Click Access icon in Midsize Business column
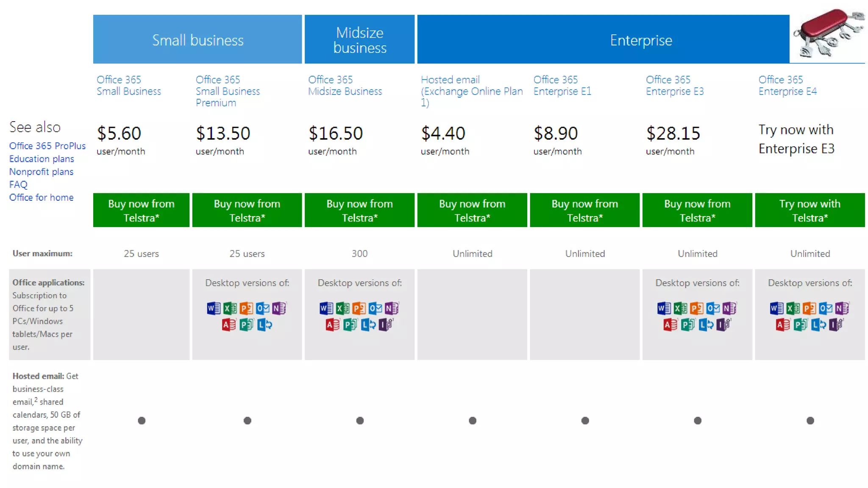The height and width of the screenshot is (488, 868). tap(333, 325)
